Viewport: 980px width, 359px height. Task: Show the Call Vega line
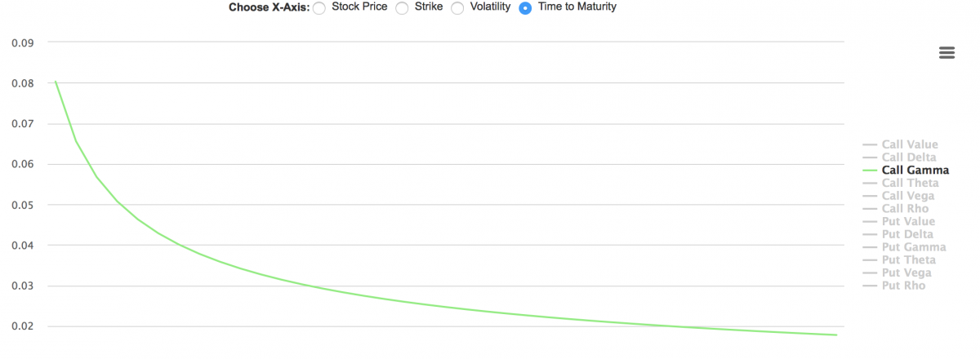click(x=908, y=196)
